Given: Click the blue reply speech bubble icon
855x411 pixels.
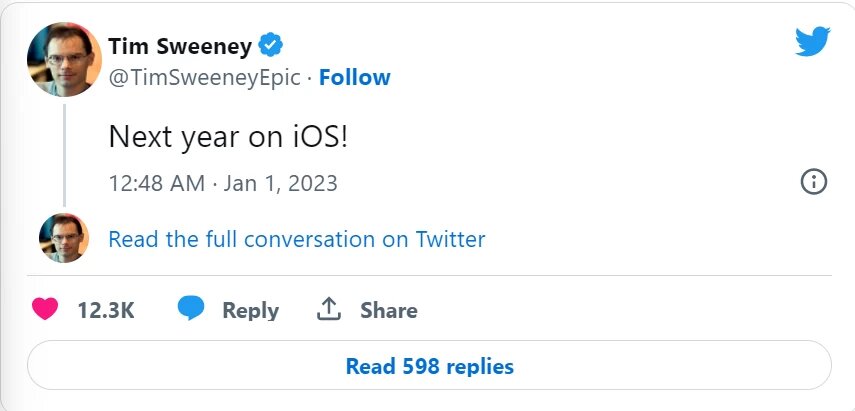Looking at the screenshot, I should (x=191, y=310).
